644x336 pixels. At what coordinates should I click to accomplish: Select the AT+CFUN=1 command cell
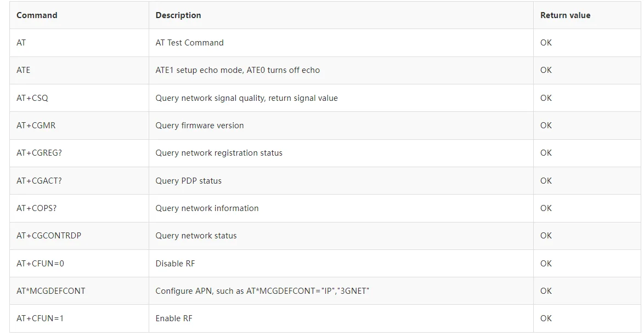coord(40,318)
